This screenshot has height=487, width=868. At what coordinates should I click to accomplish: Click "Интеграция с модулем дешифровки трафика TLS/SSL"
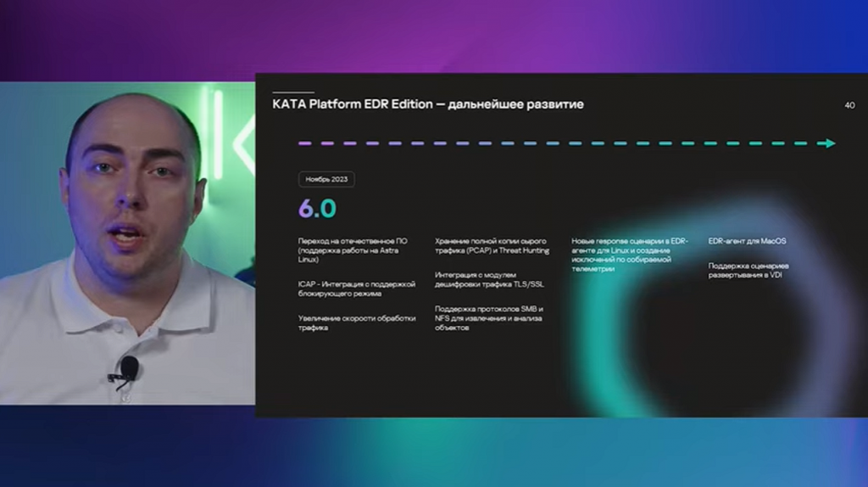point(489,279)
